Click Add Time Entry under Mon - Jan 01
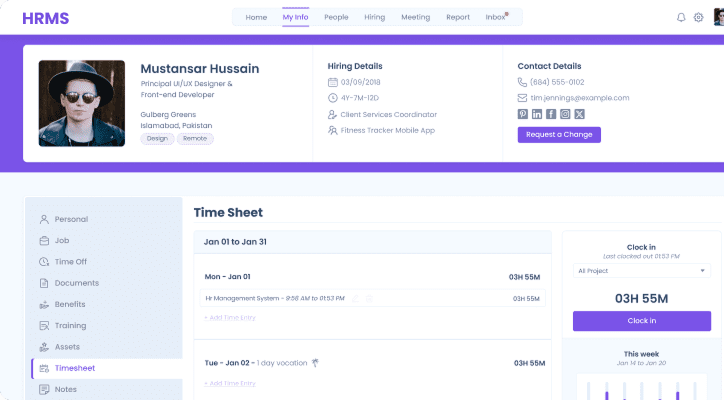The image size is (724, 400). point(230,317)
